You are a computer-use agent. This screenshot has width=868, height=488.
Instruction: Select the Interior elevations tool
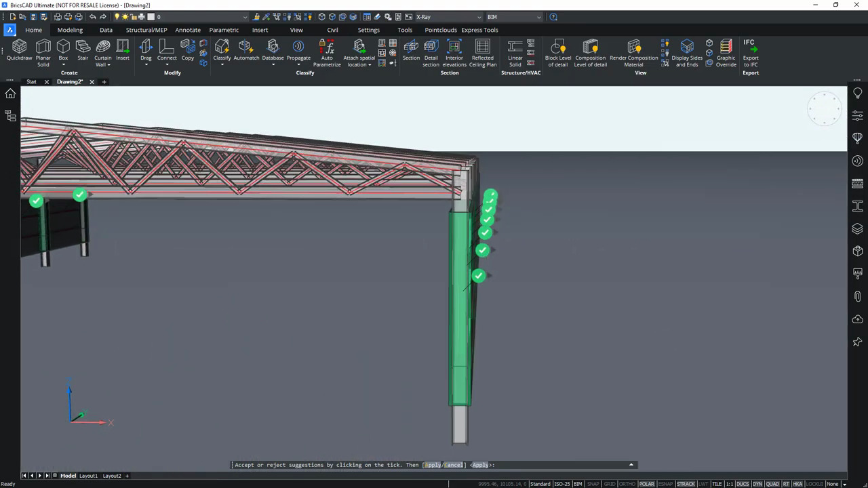pos(454,53)
